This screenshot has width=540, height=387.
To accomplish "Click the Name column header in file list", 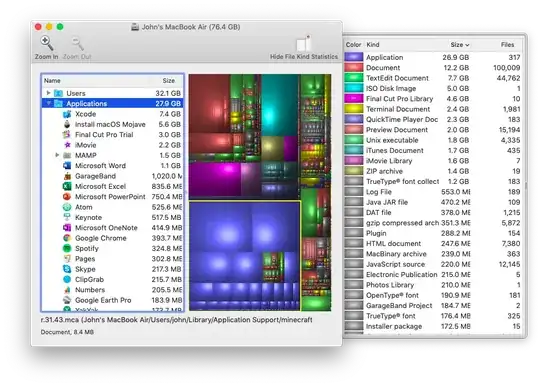I will (x=52, y=81).
